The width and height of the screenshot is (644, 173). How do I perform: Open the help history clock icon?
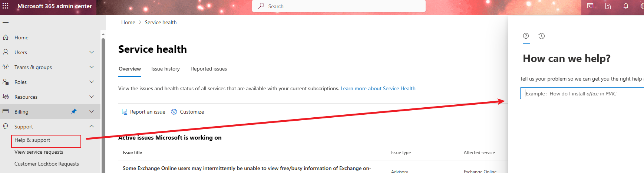pyautogui.click(x=542, y=36)
